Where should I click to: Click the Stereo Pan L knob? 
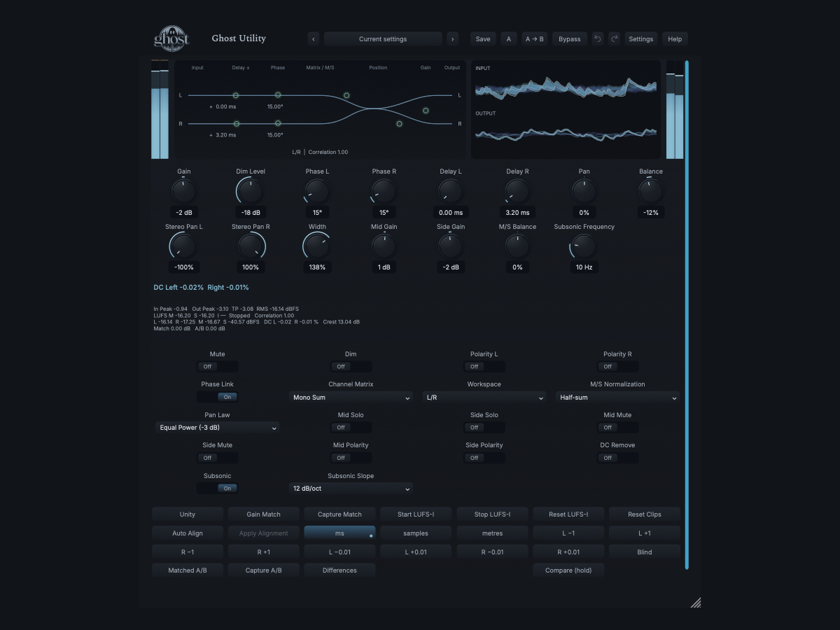pyautogui.click(x=184, y=246)
